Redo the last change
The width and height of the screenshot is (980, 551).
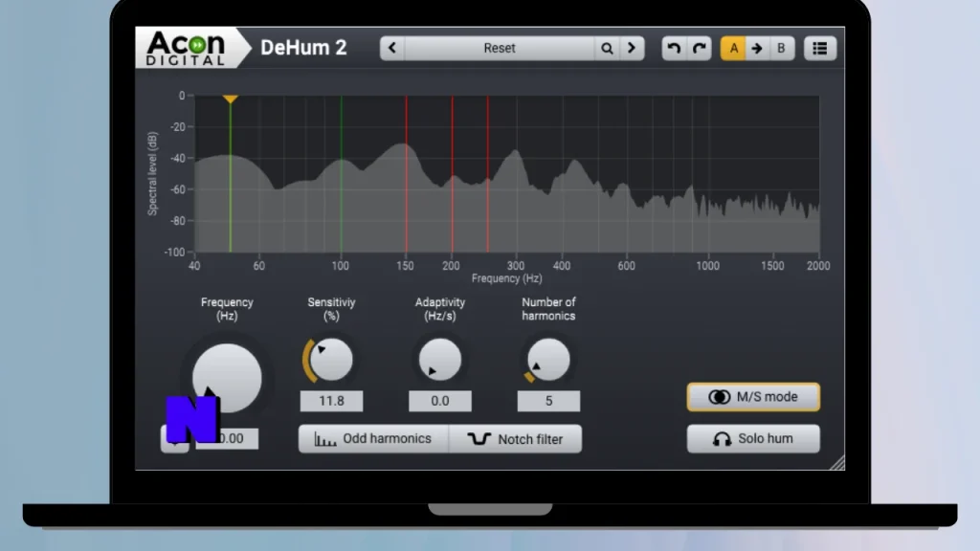(x=700, y=48)
